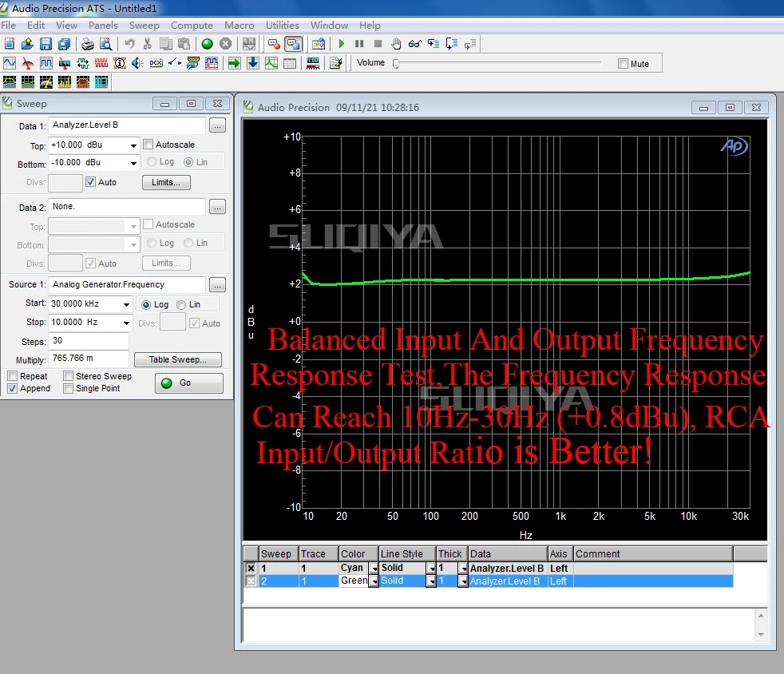The height and width of the screenshot is (674, 784).
Task: Open the Compute menu
Action: (192, 26)
